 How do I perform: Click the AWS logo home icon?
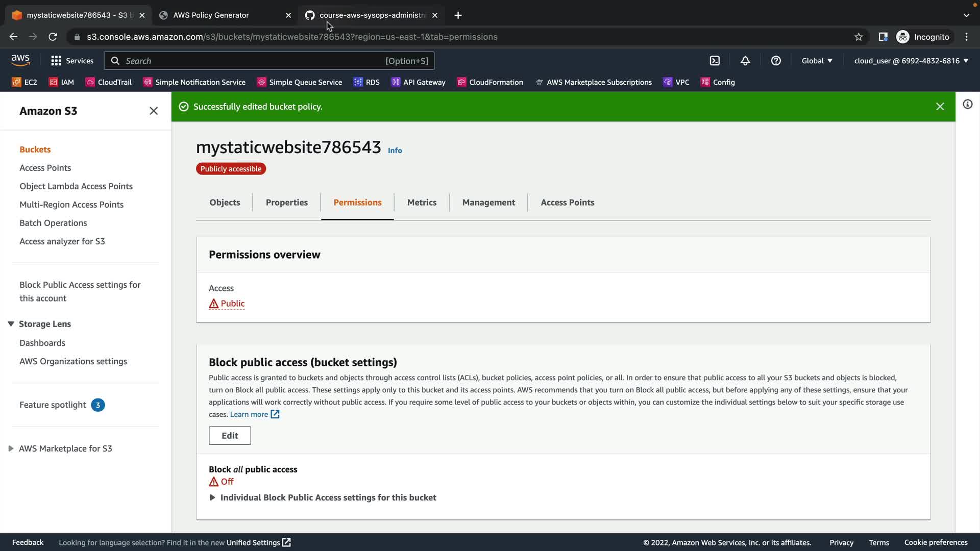pyautogui.click(x=20, y=60)
